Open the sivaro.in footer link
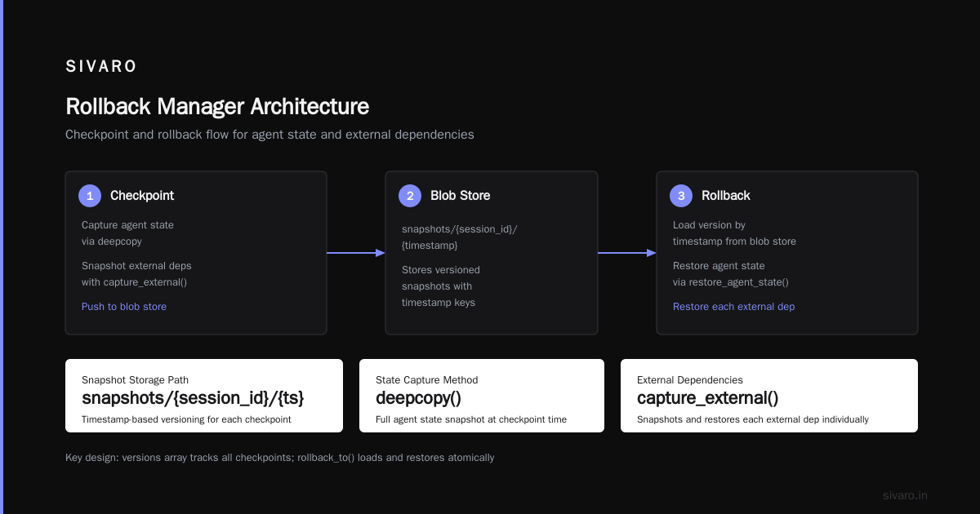The width and height of the screenshot is (980, 514). coord(905,495)
